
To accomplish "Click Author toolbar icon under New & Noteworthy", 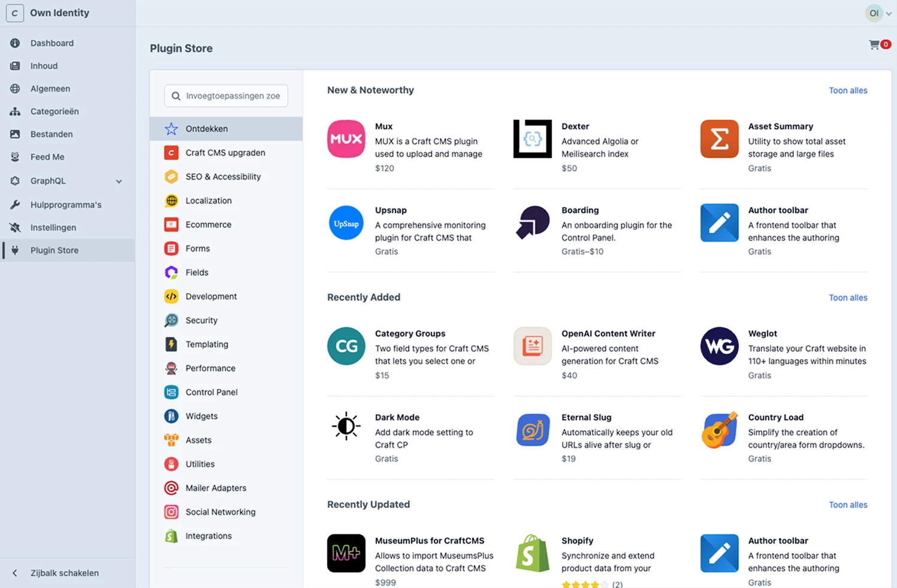I will [719, 223].
